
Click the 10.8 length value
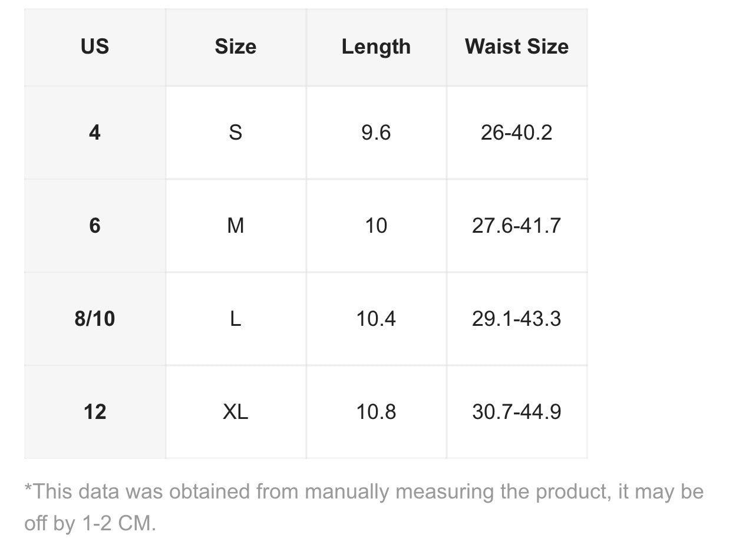pyautogui.click(x=376, y=412)
